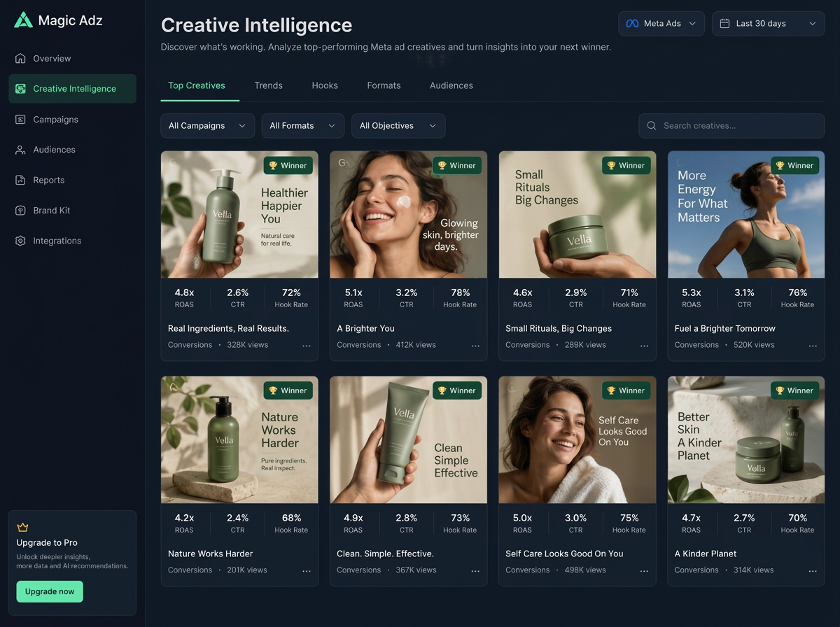
Task: Open Integrations from the sidebar
Action: 73,241
